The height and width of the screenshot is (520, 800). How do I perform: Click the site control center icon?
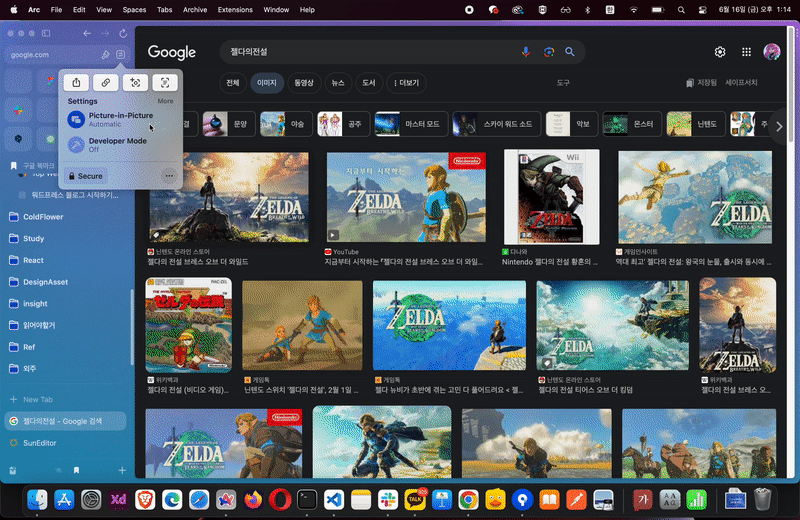click(x=120, y=55)
